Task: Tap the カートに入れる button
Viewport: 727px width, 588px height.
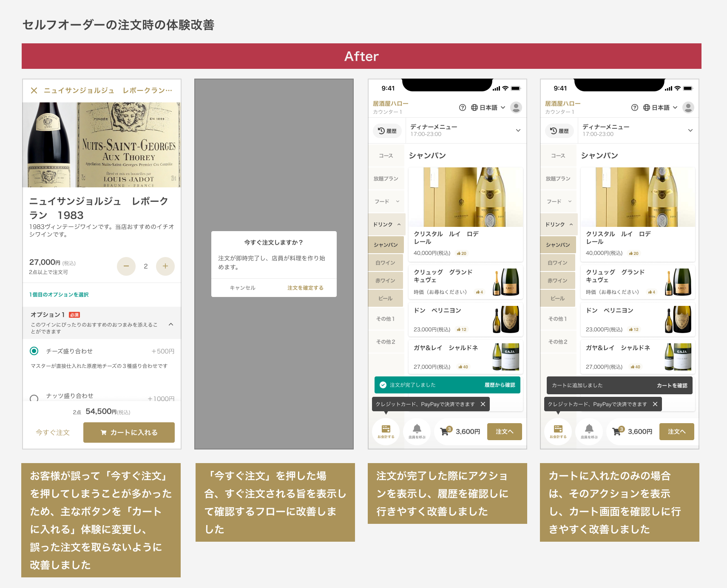Action: [x=129, y=433]
